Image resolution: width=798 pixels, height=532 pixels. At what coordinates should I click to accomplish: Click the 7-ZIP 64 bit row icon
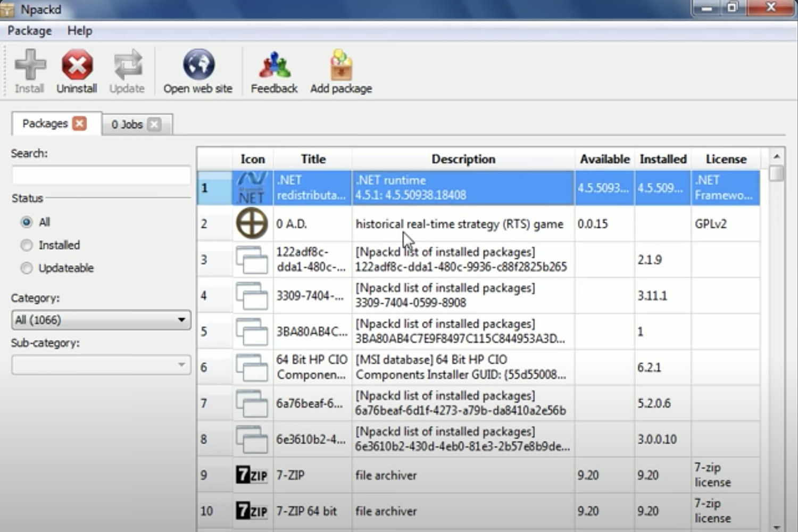point(252,511)
